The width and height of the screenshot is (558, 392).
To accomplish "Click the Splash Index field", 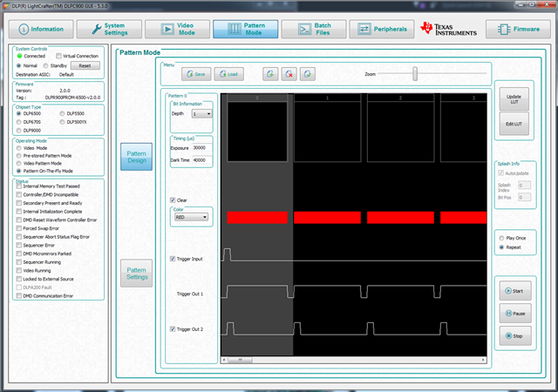I will pyautogui.click(x=524, y=185).
